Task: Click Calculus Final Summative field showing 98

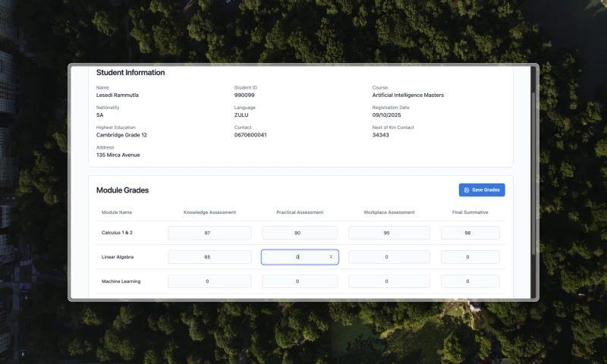Action: [x=470, y=233]
